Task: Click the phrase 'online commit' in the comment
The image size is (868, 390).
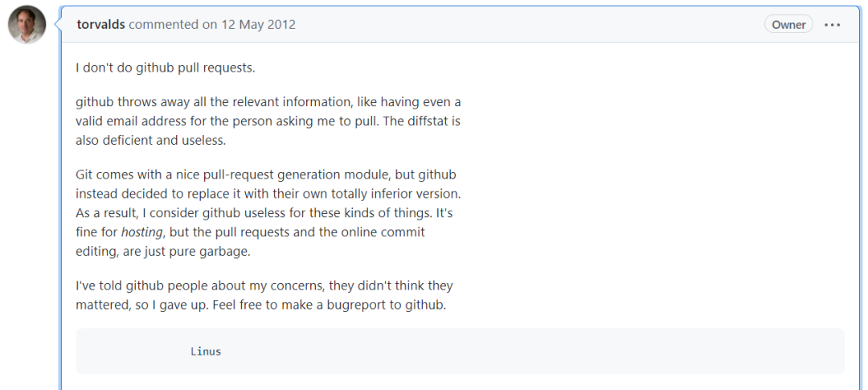Action: (x=384, y=232)
